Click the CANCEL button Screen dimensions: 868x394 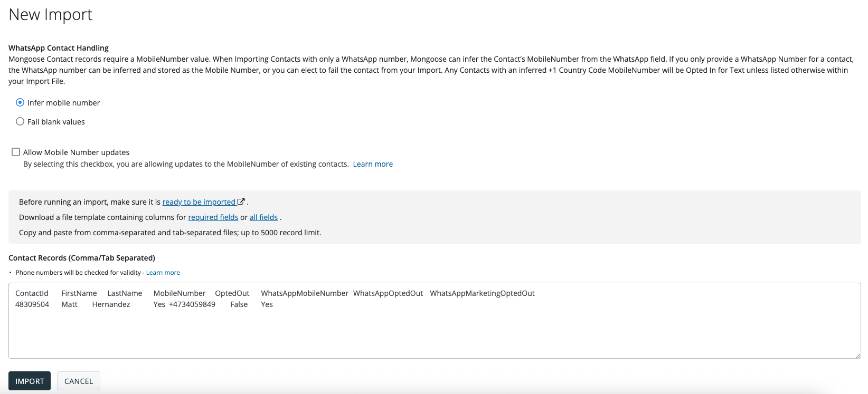coord(79,381)
